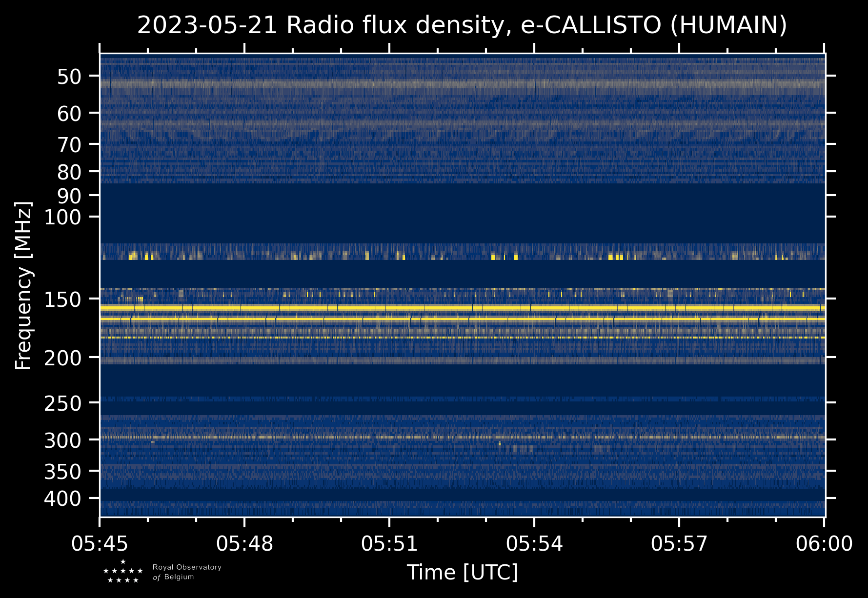Select the 05:57 time tick label
This screenshot has width=868, height=598.
(679, 543)
